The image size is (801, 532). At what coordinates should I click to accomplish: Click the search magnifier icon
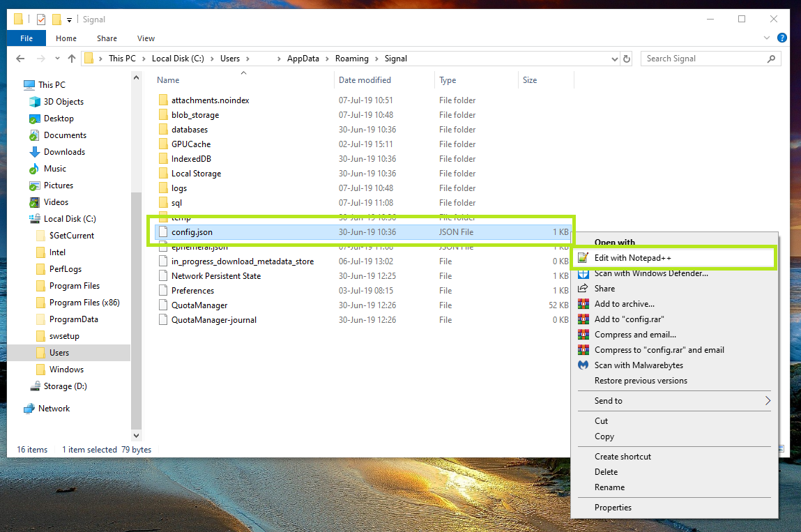[771, 59]
